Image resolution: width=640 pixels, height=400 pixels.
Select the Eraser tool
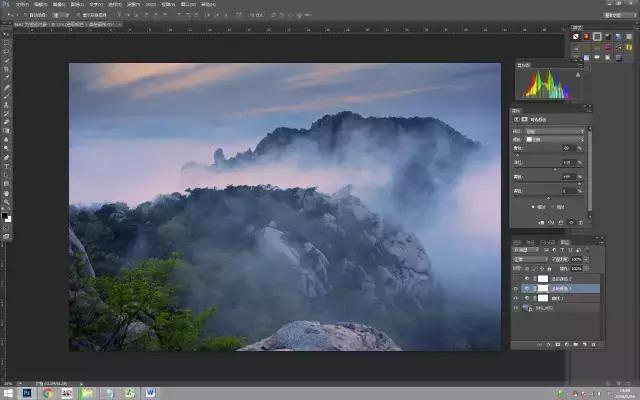coord(6,122)
